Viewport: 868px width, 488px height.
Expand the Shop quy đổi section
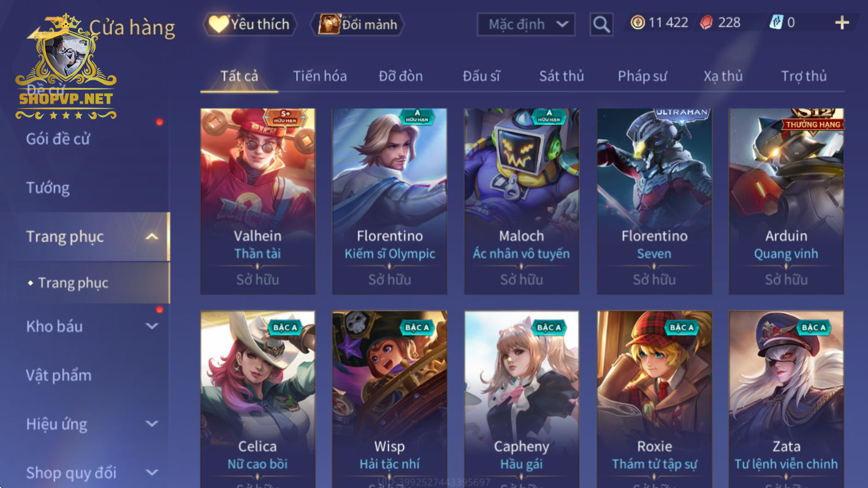point(151,472)
